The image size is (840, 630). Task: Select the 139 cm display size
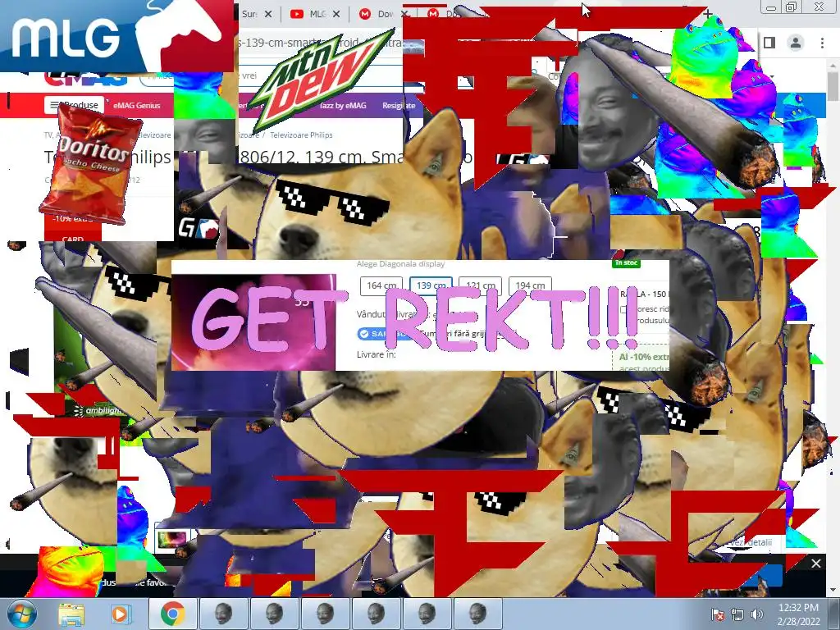(431, 285)
